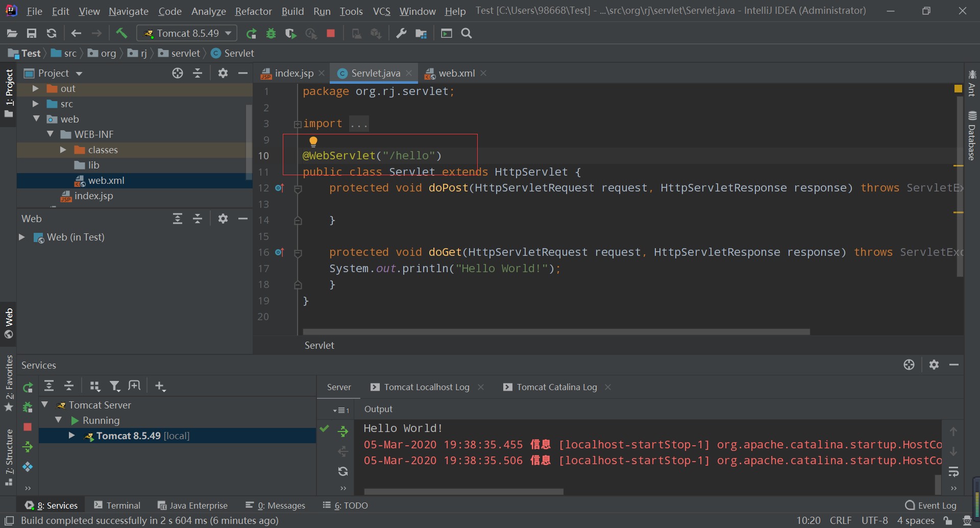The image size is (980, 528).
Task: Switch to index.jsp editor tab
Action: coord(292,74)
